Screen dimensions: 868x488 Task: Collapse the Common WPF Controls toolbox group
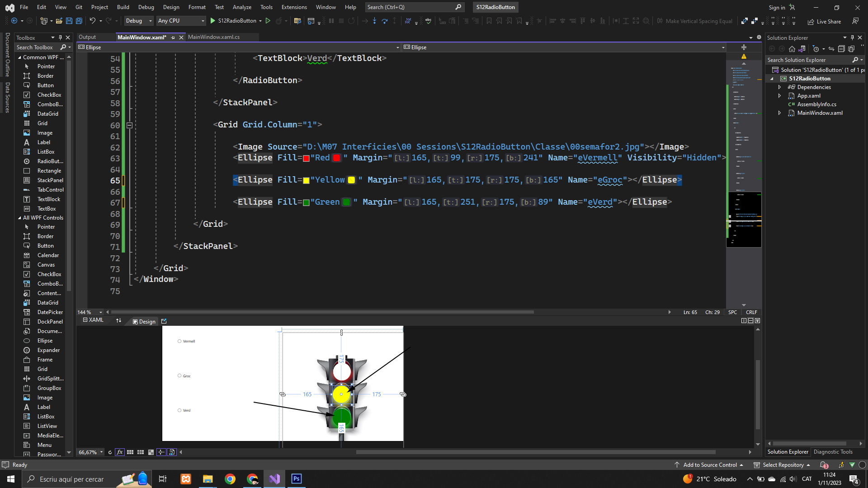tap(19, 57)
